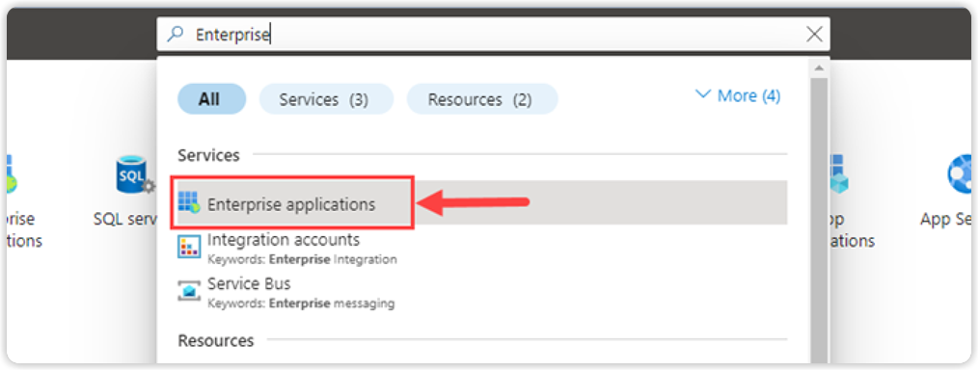Click the Services section heading

coord(208,155)
